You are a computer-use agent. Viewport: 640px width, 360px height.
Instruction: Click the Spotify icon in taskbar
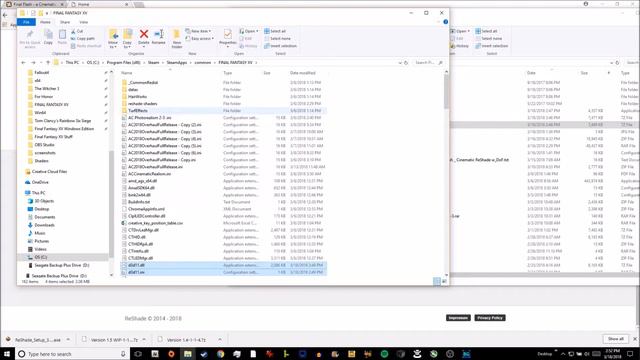384,354
